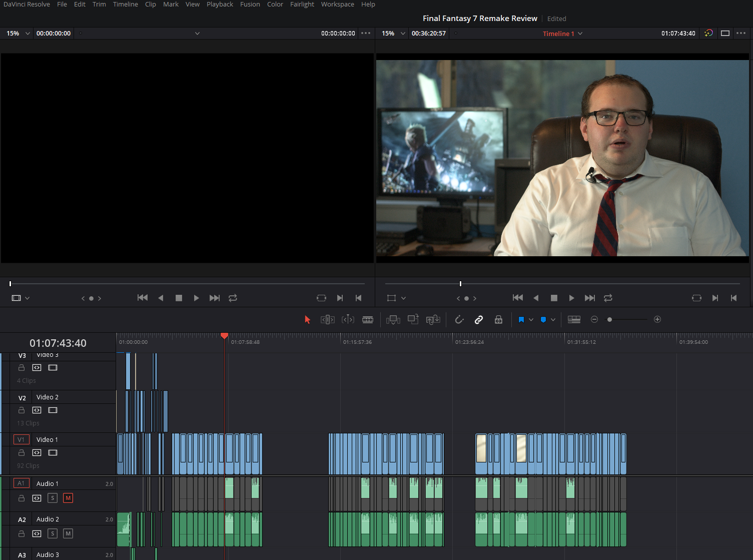This screenshot has height=560, width=753.
Task: Expand the source clip name dropdown
Action: 197,34
